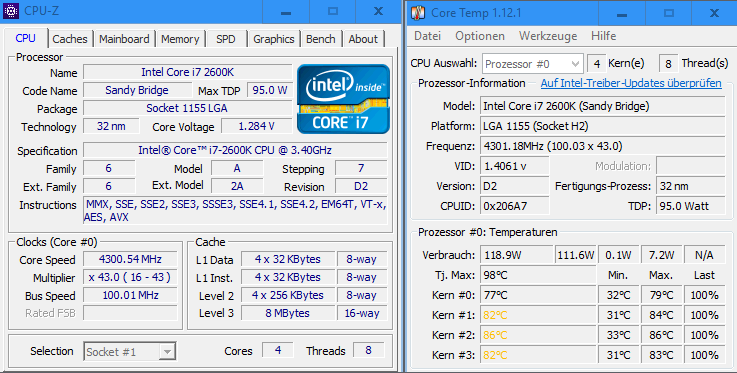Image resolution: width=737 pixels, height=373 pixels.
Task: Expand the Socket #1 selection dropdown
Action: tap(167, 352)
